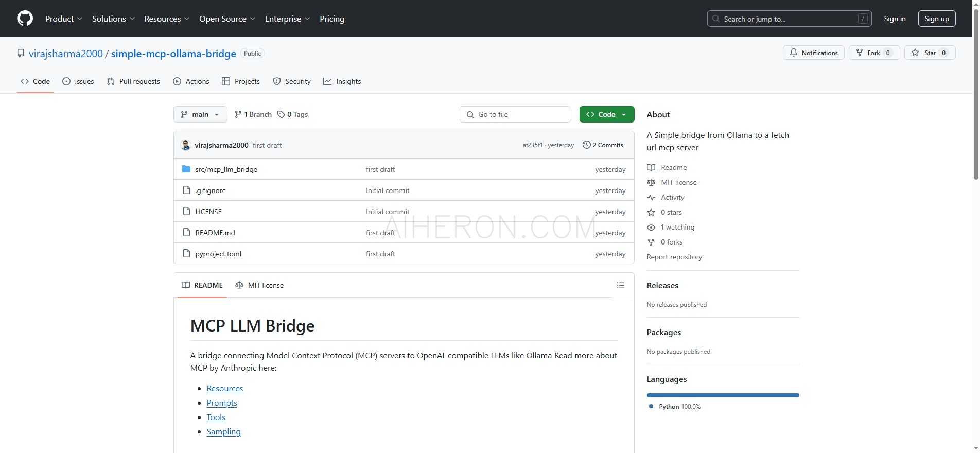Open the Resources link in README
This screenshot has height=453, width=980.
point(225,388)
